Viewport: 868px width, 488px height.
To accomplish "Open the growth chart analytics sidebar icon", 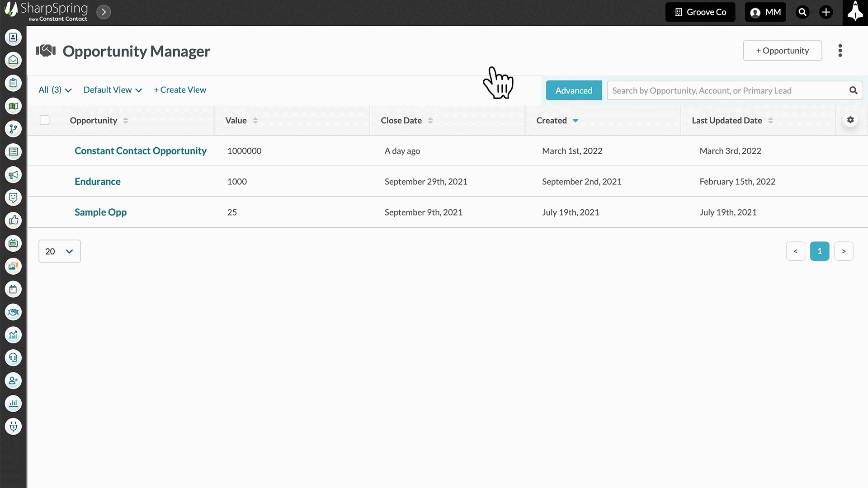I will 13,335.
